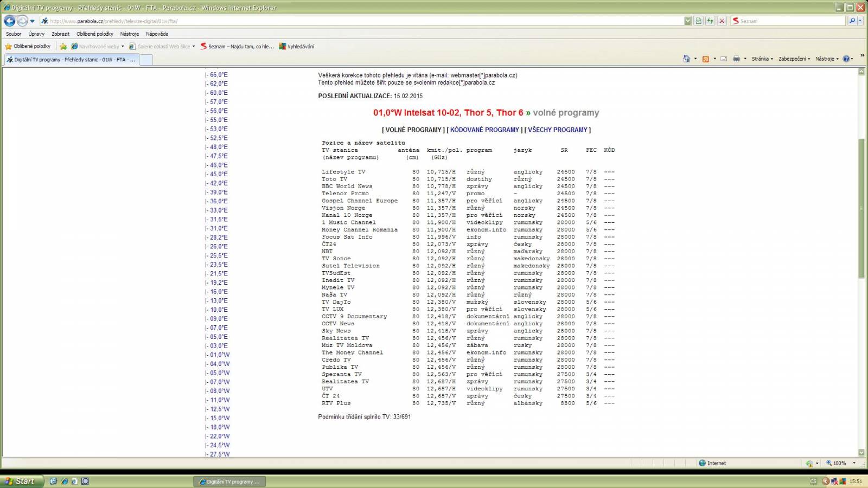Click the Seznam search box
This screenshot has height=488, width=868.
tap(788, 21)
